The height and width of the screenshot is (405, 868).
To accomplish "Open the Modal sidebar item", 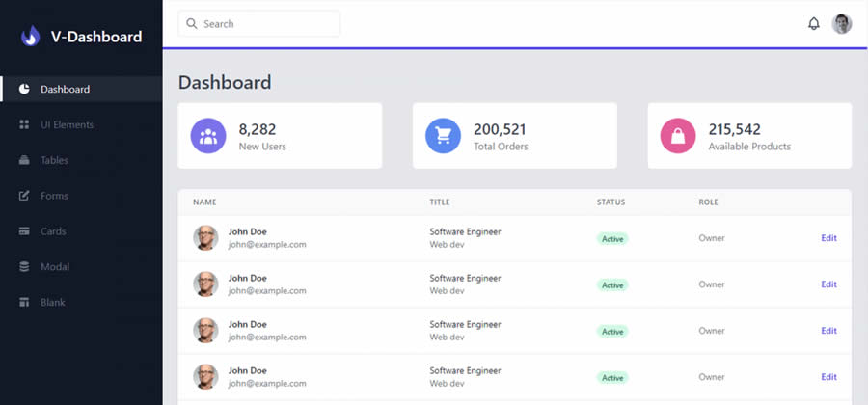I will [x=54, y=267].
